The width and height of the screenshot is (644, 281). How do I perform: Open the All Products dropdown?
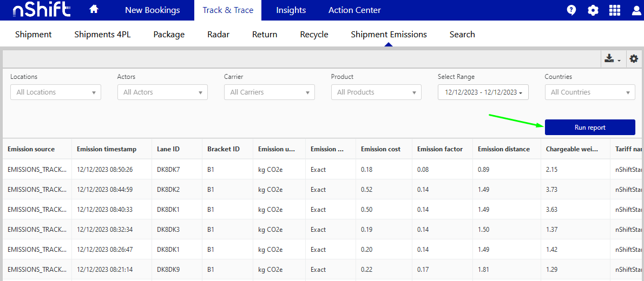[x=376, y=92]
